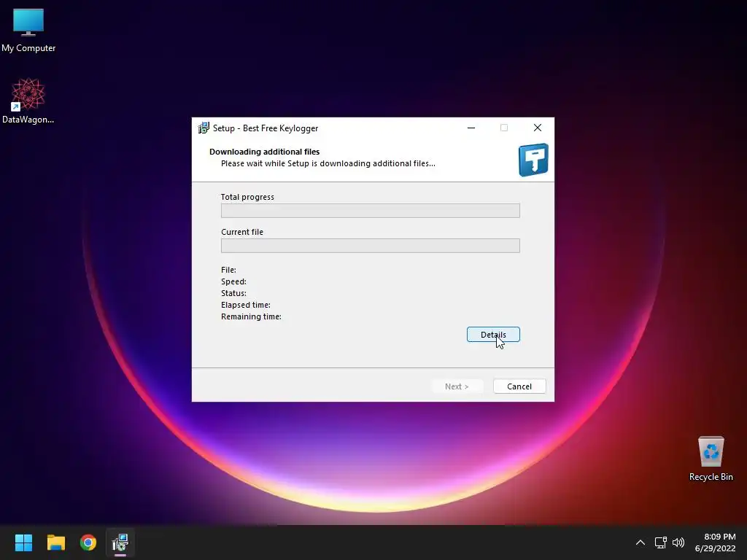Viewport: 747px width, 560px height.
Task: Click the 'Please wait while Setup is downloading' text
Action: 328,163
